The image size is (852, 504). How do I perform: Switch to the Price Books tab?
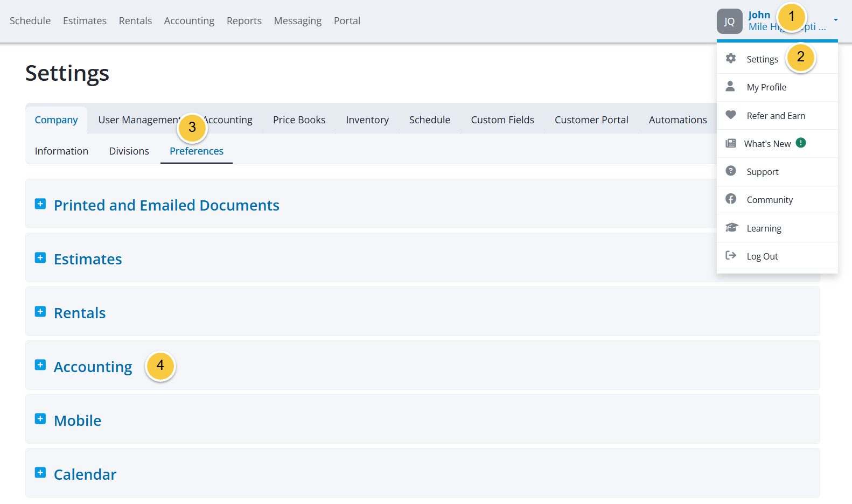[x=299, y=120]
